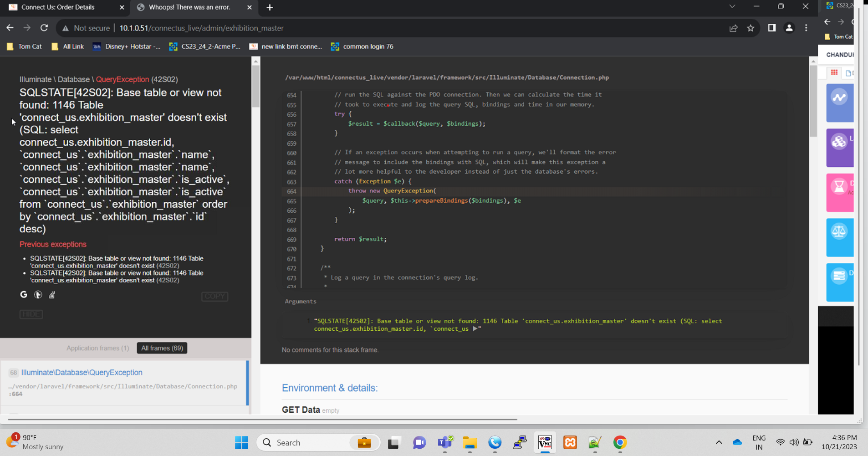Open the common login 76 bookmark

tap(363, 46)
